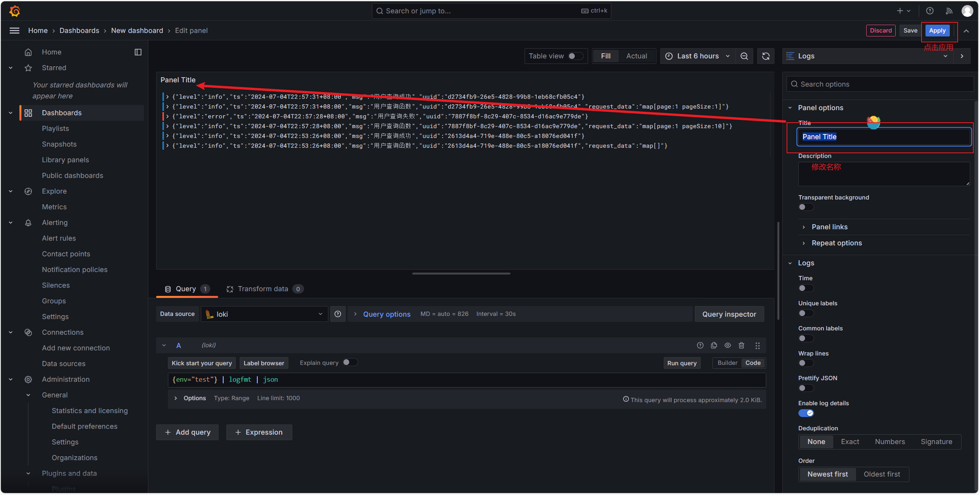980x495 pixels.
Task: Open the hamburger menu toggle
Action: [x=15, y=31]
